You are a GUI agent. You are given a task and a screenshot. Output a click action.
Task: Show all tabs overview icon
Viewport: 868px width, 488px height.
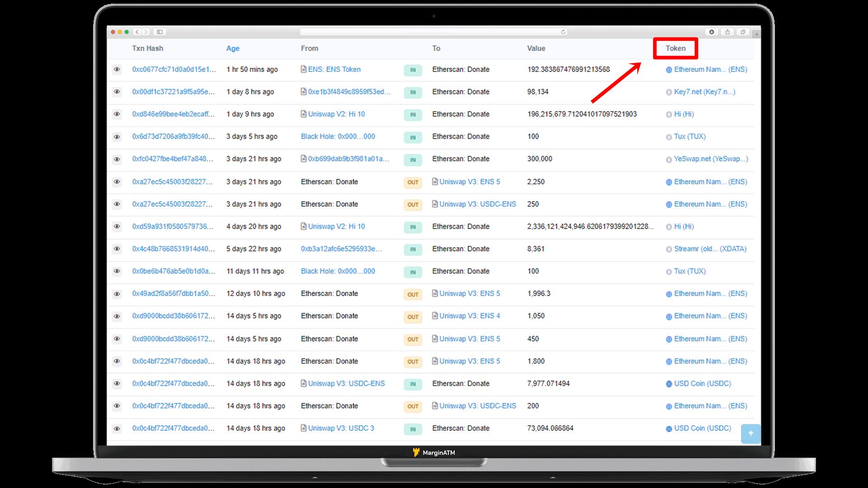(x=743, y=32)
